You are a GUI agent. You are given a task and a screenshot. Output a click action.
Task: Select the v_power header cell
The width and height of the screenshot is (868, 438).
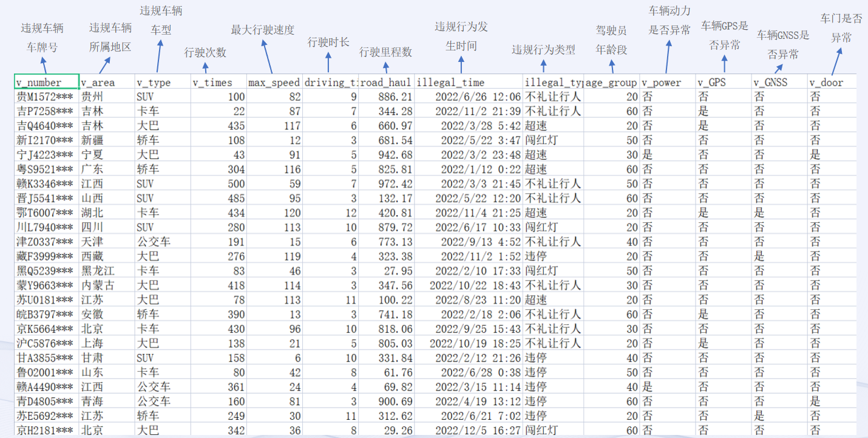click(x=668, y=82)
